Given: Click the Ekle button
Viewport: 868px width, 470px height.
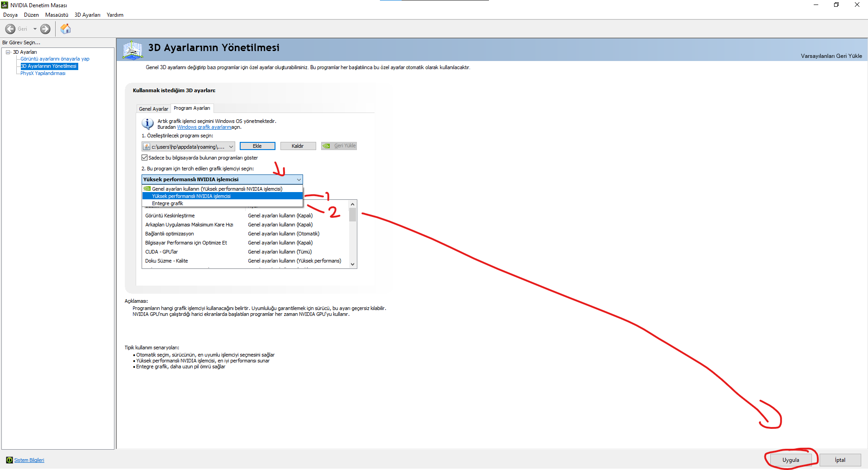Looking at the screenshot, I should click(257, 146).
